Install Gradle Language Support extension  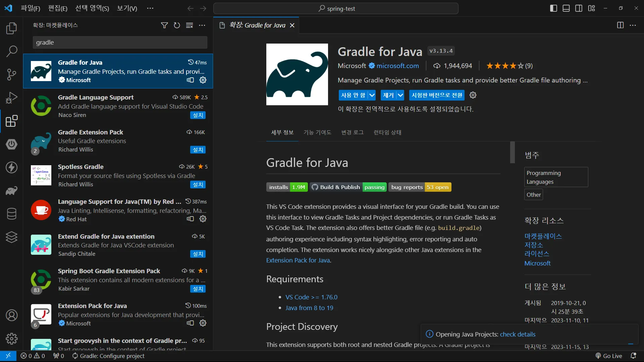click(198, 115)
